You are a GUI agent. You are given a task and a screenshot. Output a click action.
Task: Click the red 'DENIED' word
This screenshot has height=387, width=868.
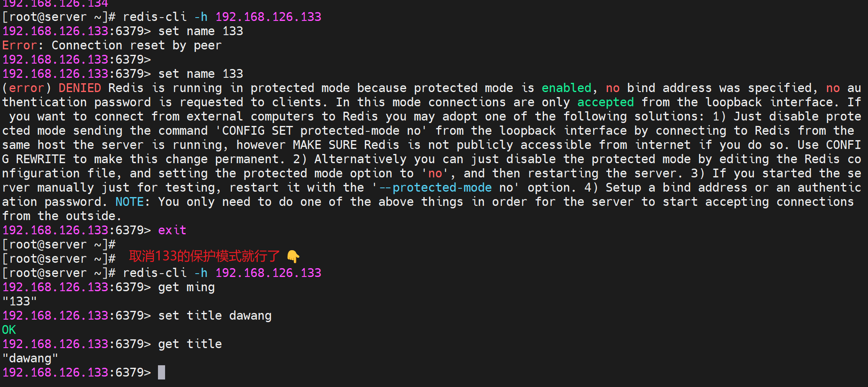tap(79, 88)
